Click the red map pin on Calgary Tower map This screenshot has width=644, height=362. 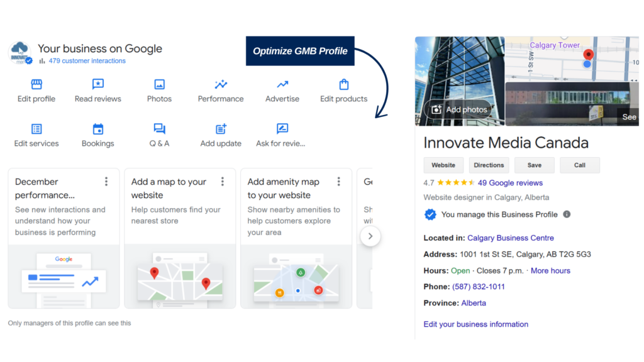[589, 55]
